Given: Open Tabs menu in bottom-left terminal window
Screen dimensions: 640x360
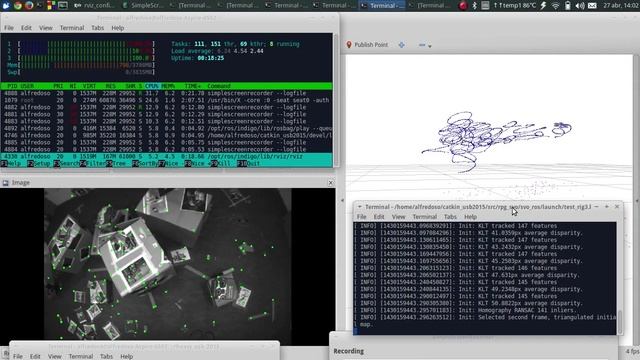Looking at the screenshot, I should click(106, 356).
